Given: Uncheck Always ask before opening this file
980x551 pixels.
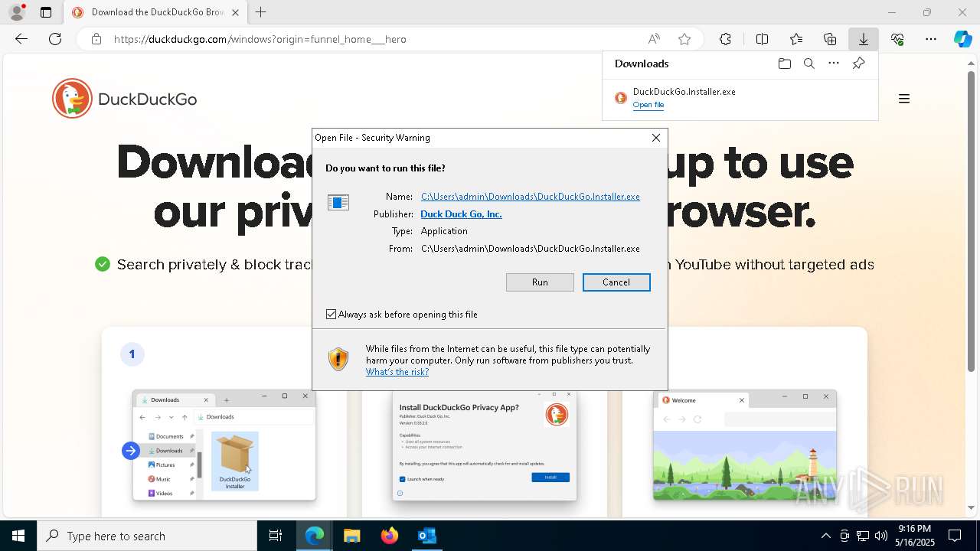Looking at the screenshot, I should tap(332, 315).
